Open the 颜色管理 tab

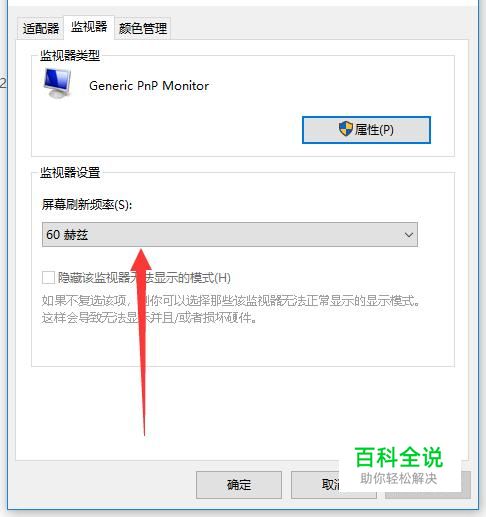(143, 28)
